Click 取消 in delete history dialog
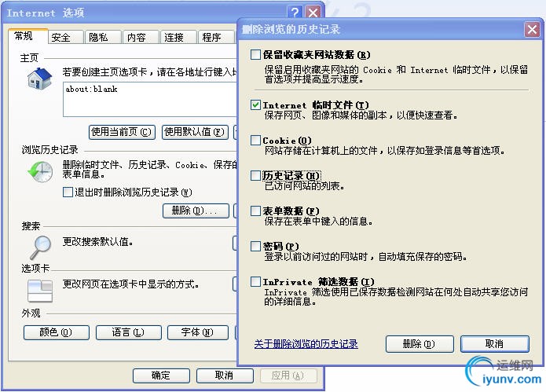The width and height of the screenshot is (546, 392). (495, 344)
